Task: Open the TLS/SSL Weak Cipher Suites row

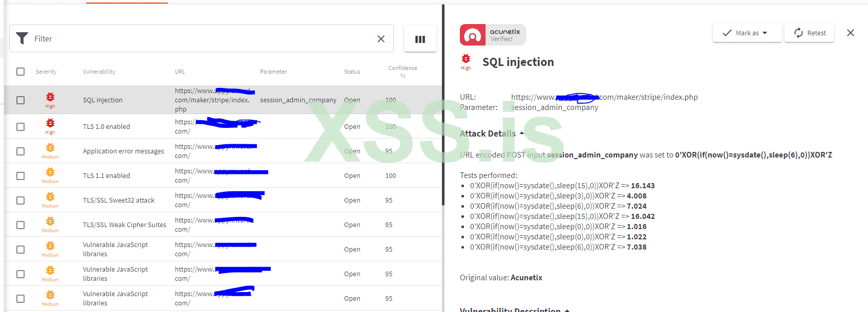Action: 223,225
